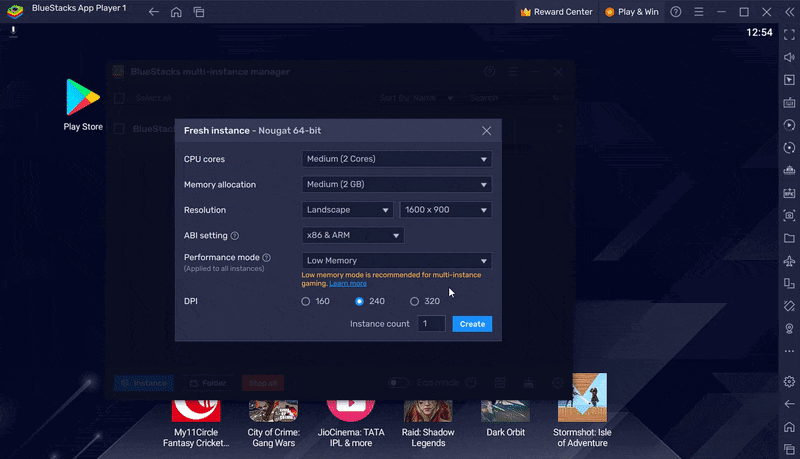Viewport: 800px width, 459px height.
Task: Check Select all in multi-instance manager
Action: [x=119, y=98]
